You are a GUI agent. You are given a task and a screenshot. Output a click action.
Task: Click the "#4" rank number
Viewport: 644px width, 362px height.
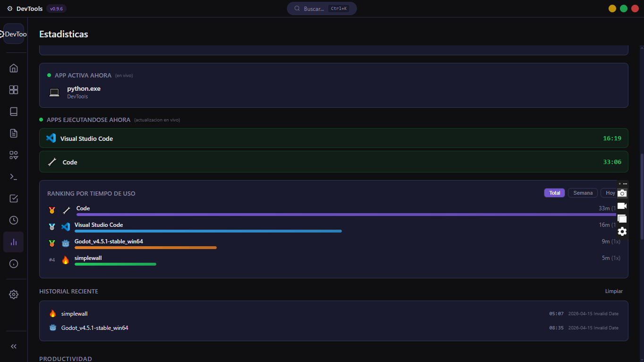pos(52,260)
